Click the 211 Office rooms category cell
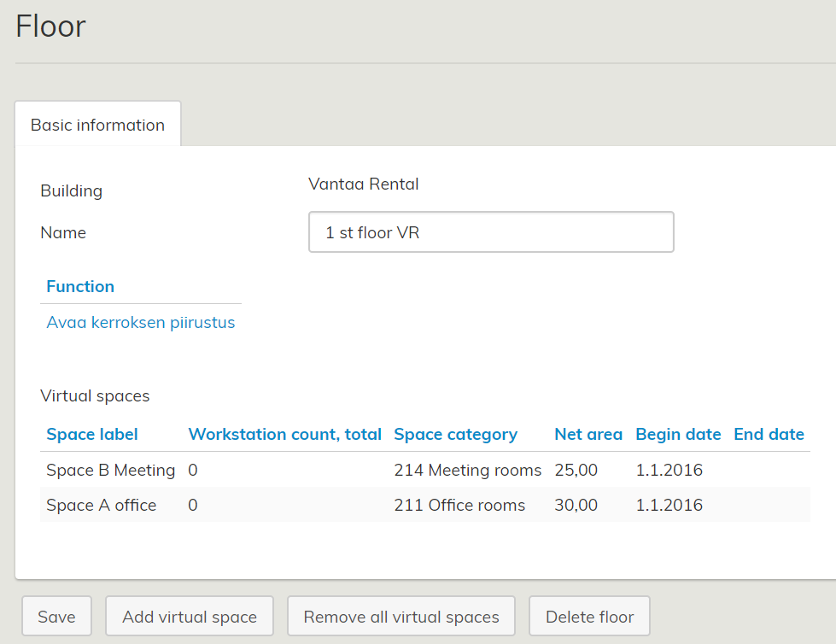 [x=459, y=505]
